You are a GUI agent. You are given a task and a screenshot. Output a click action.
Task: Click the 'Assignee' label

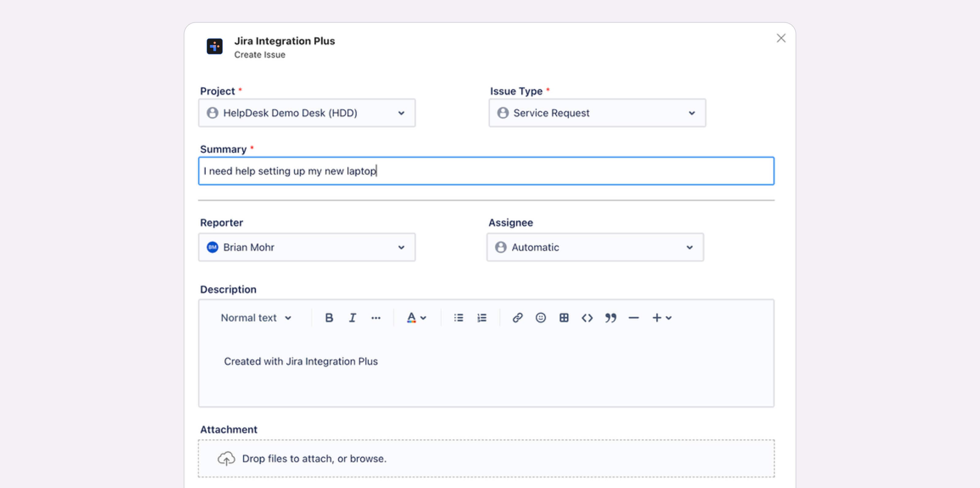pos(511,223)
